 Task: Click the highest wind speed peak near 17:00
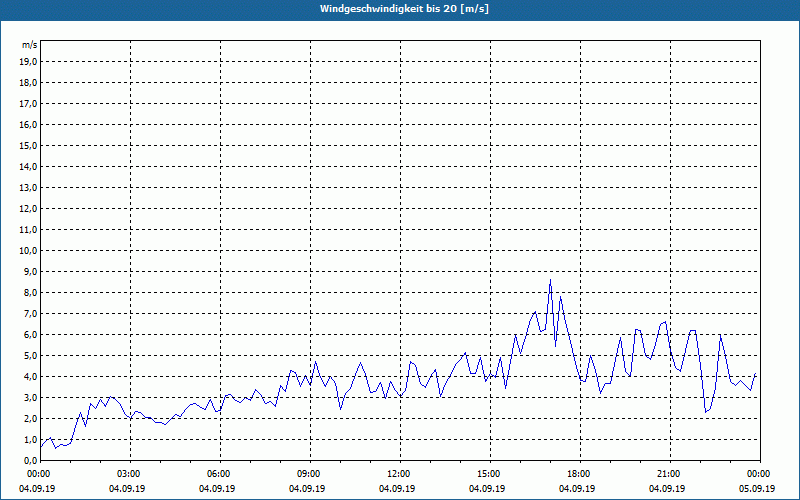[x=550, y=280]
